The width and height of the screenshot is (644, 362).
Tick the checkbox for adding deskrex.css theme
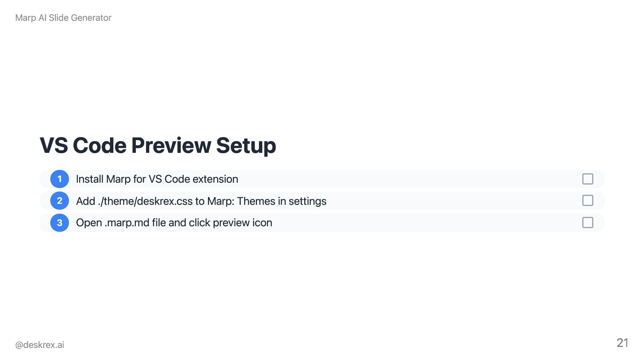coord(588,200)
